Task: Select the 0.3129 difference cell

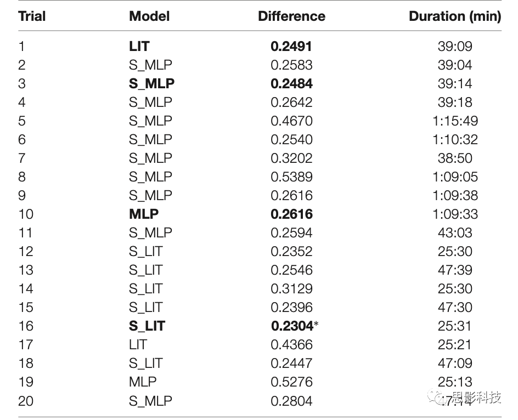Action: pos(291,289)
